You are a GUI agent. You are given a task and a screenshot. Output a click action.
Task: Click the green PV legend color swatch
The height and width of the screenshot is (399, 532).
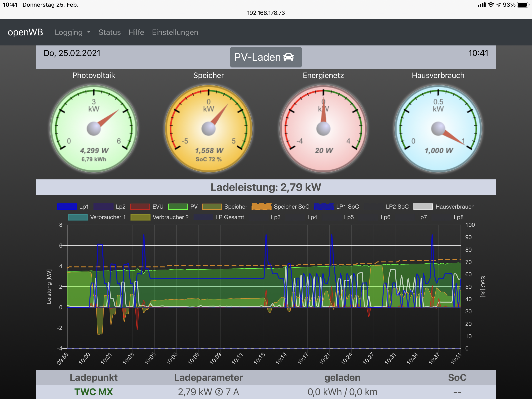[x=178, y=207]
